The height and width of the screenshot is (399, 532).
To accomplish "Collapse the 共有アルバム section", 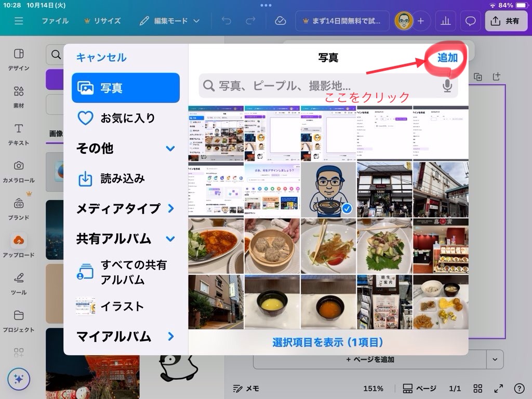I will pyautogui.click(x=170, y=239).
